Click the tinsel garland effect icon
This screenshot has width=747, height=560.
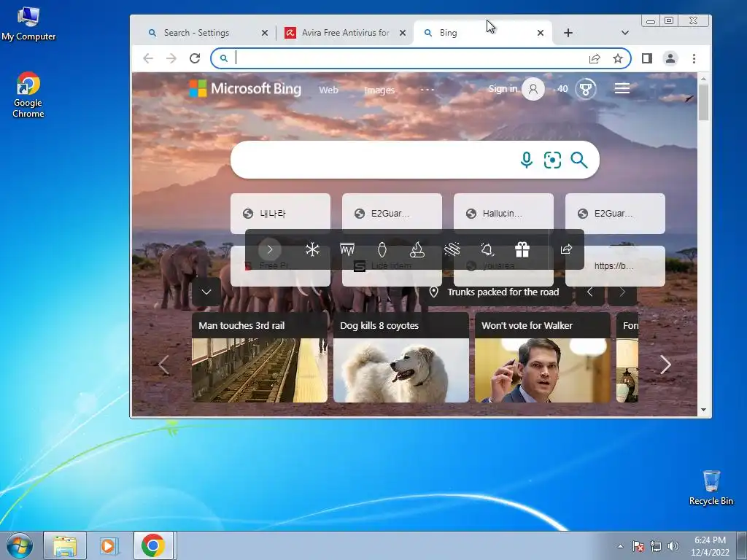click(x=452, y=249)
